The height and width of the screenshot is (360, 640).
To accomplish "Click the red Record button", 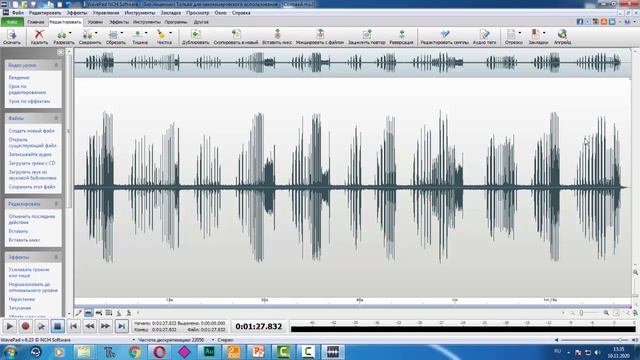I will pyautogui.click(x=25, y=326).
